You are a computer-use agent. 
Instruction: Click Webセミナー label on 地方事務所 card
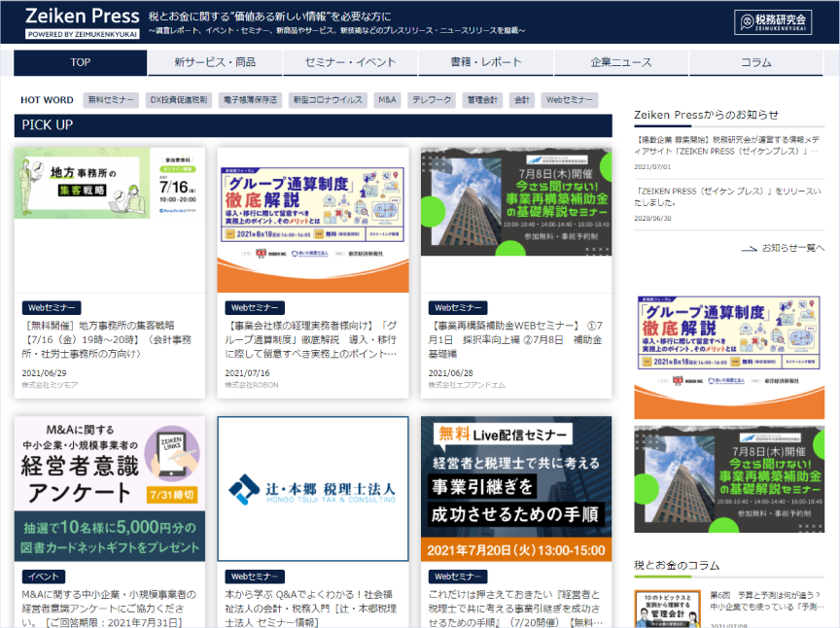(52, 307)
